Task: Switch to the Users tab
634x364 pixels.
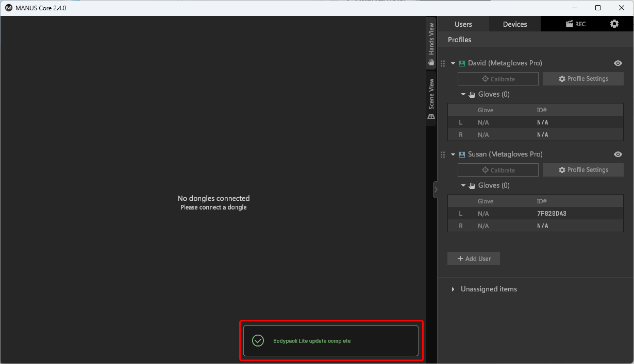Action: coord(463,24)
